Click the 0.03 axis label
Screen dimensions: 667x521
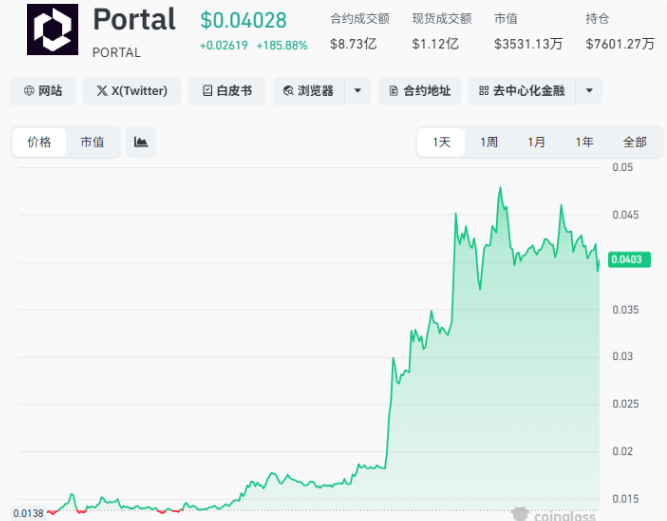click(622, 356)
